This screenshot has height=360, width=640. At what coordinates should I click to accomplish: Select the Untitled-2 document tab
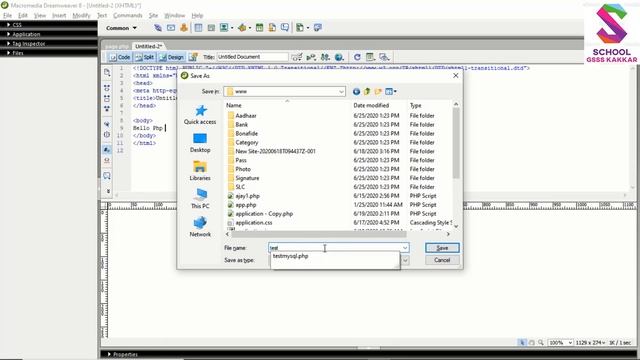coord(149,46)
